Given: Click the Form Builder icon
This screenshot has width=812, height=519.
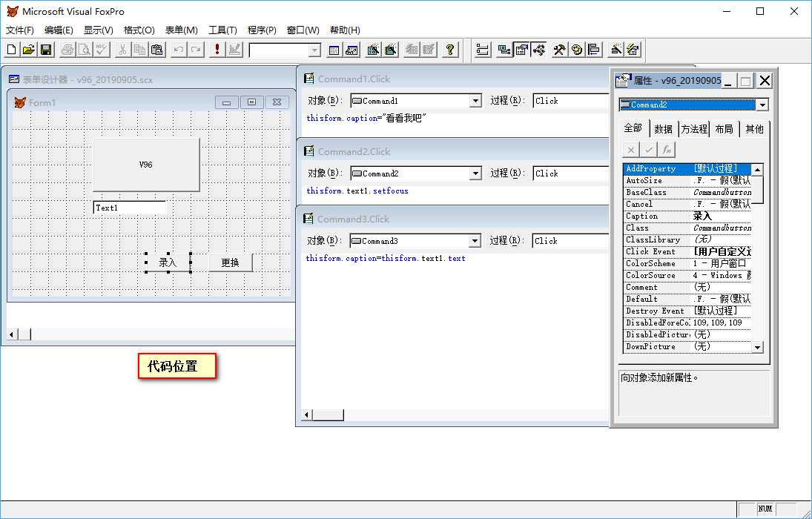Looking at the screenshot, I should (615, 50).
